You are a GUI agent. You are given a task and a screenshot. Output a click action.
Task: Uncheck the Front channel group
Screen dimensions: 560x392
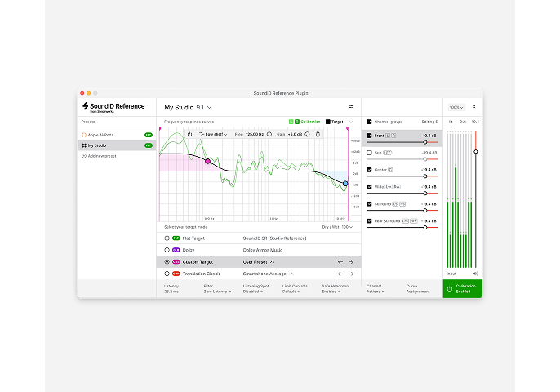(x=369, y=136)
